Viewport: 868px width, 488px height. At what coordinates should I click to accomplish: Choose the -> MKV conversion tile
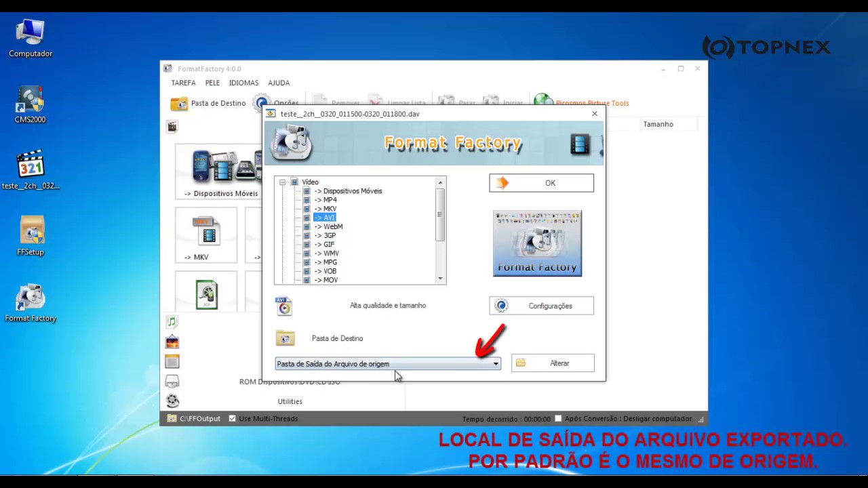point(206,236)
